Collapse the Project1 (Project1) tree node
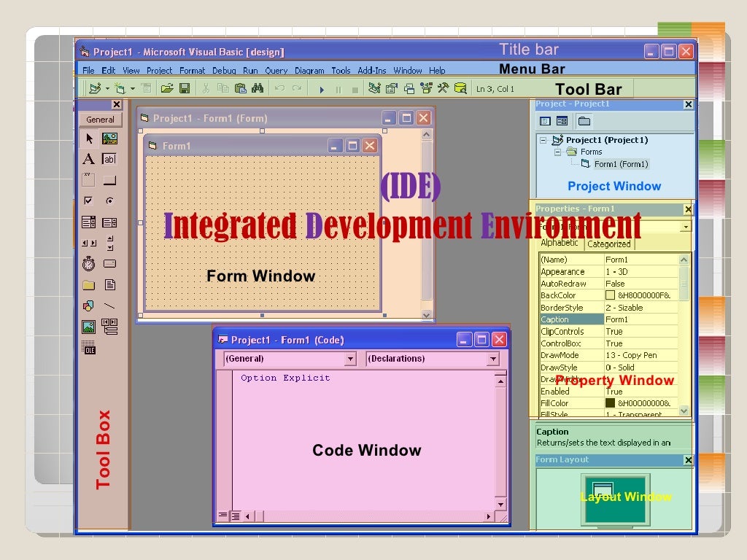 coord(543,140)
